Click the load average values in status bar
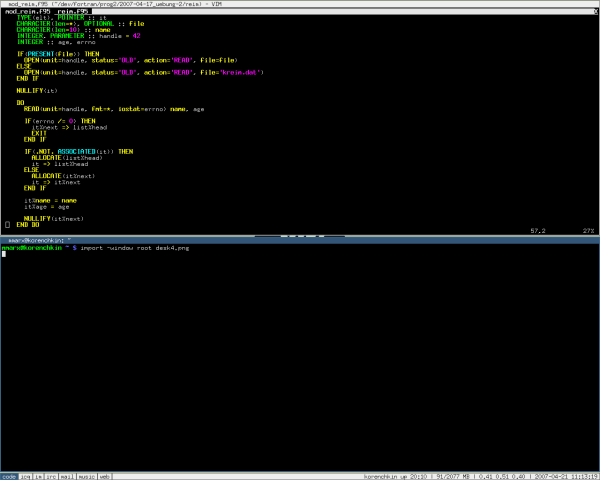This screenshot has height=480, width=600. tap(502, 477)
